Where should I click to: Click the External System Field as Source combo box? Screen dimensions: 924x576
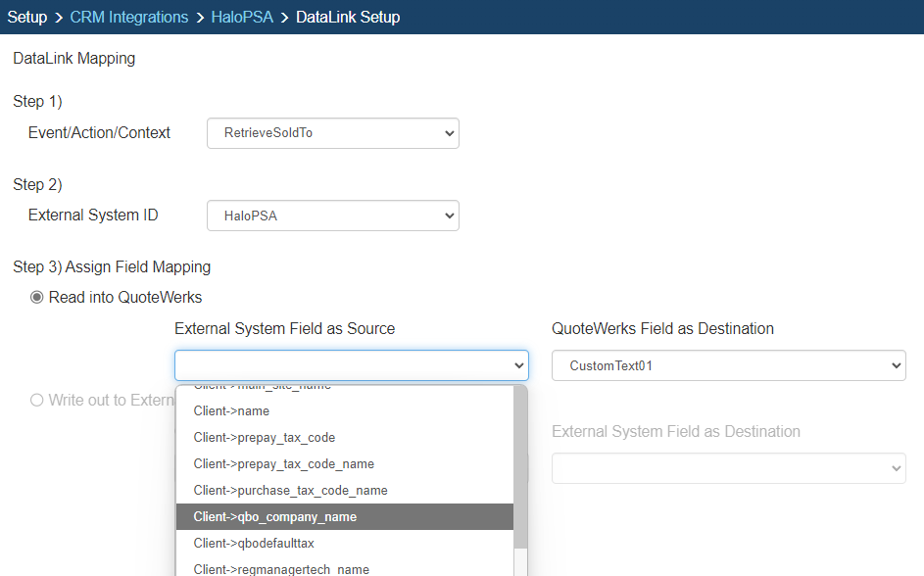[351, 365]
